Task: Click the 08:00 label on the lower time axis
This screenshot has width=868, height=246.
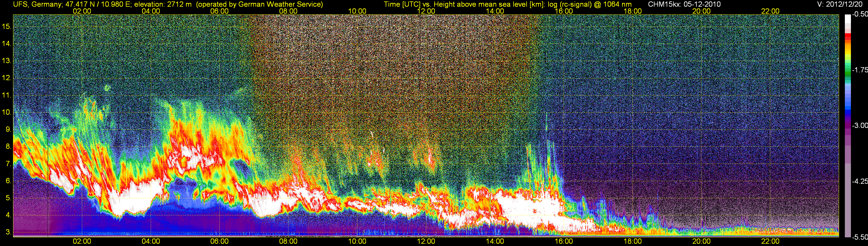Action: click(x=288, y=242)
